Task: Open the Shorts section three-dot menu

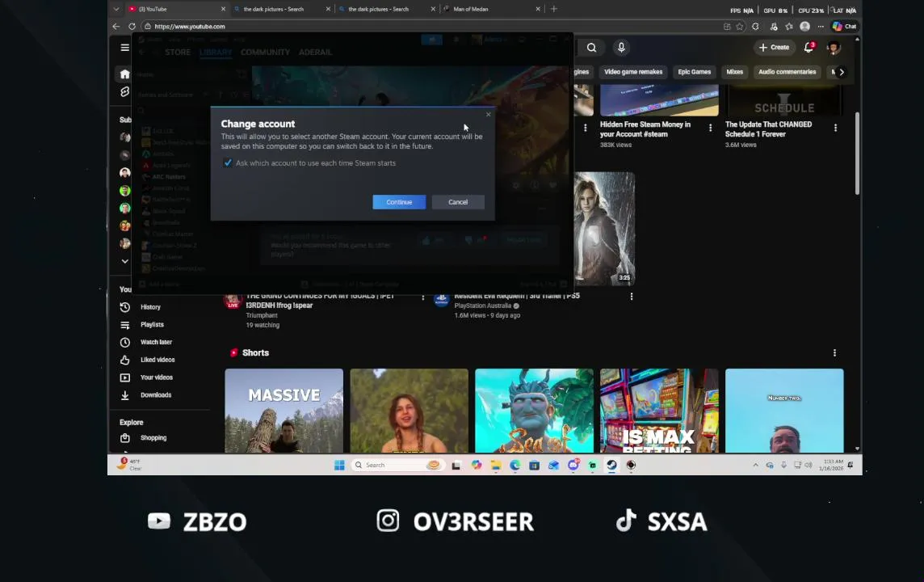Action: [834, 352]
